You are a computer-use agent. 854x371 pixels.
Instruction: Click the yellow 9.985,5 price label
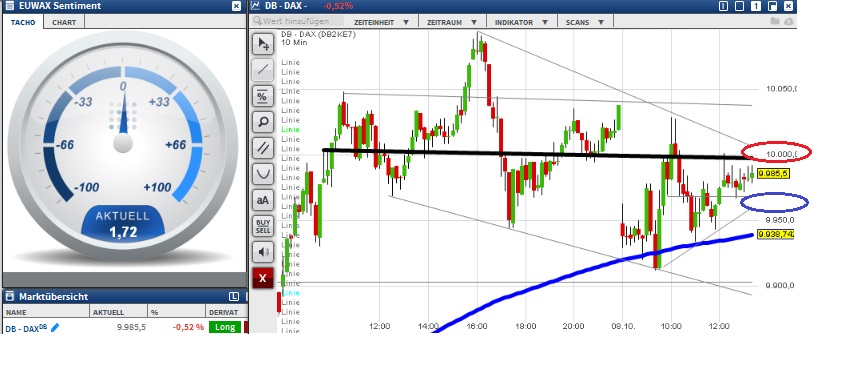773,174
